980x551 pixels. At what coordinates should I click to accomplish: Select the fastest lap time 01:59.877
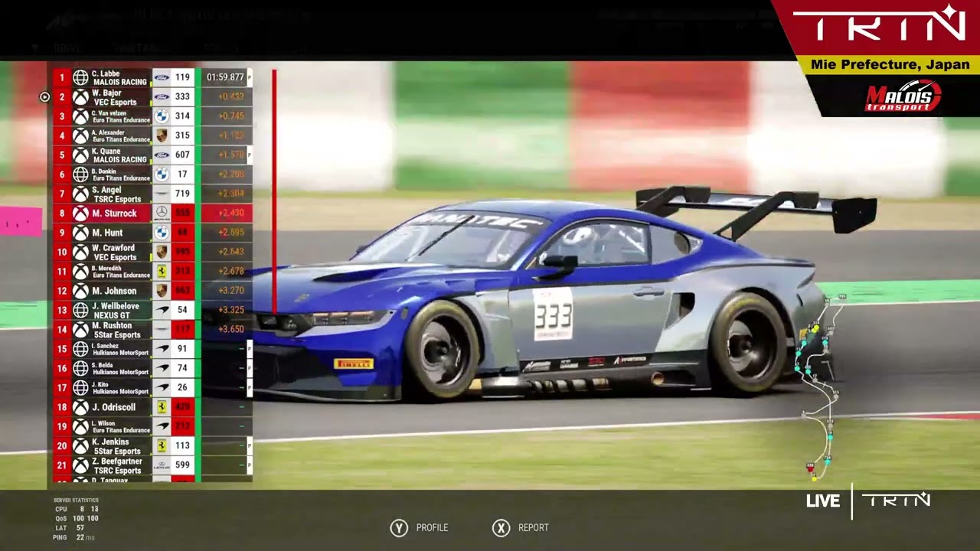(225, 77)
